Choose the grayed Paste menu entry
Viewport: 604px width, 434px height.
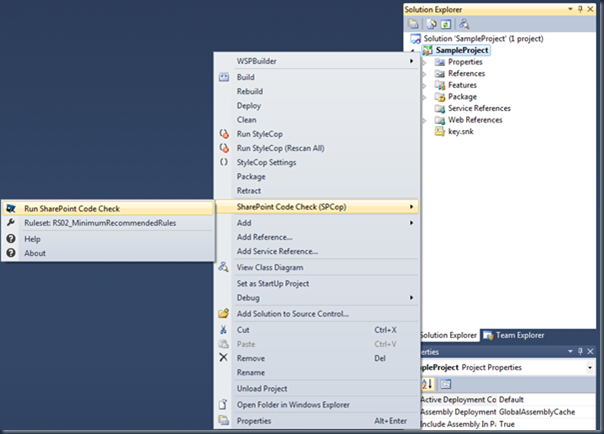coord(246,344)
